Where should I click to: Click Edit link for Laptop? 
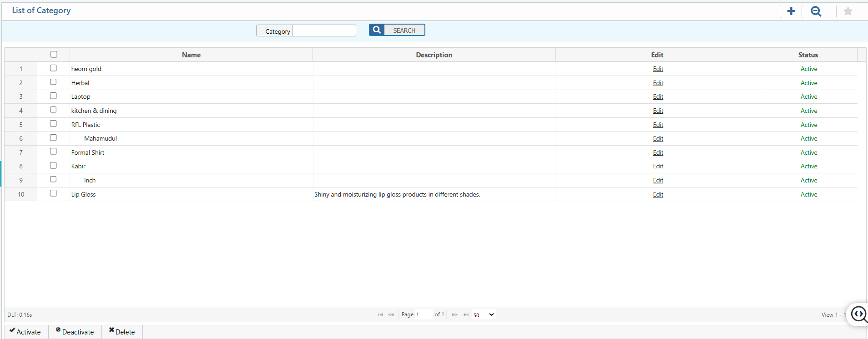point(658,96)
